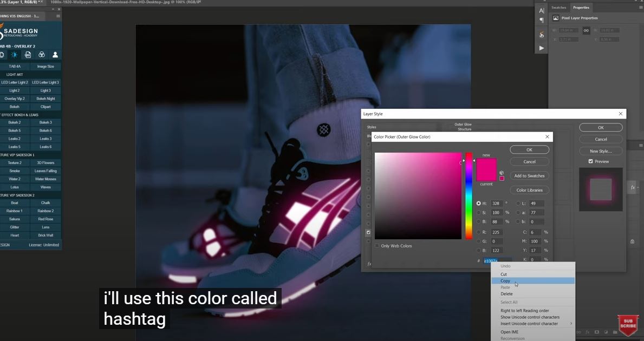Open Color Libraries from the Color Picker
The image size is (644, 341).
[x=529, y=190]
